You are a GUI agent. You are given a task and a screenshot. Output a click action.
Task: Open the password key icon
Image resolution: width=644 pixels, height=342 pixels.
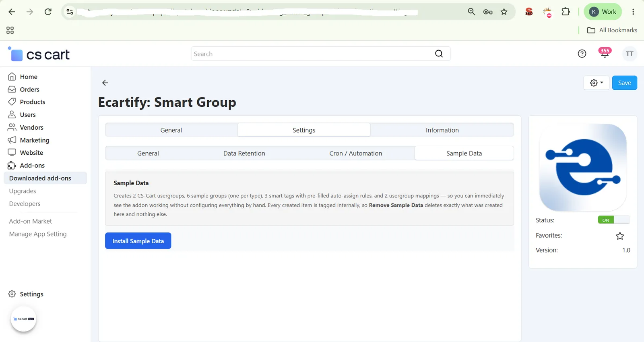click(488, 12)
